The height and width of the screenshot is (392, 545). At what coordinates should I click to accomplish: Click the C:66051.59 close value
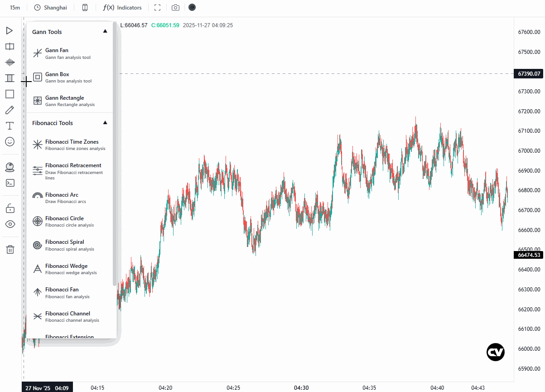(165, 25)
